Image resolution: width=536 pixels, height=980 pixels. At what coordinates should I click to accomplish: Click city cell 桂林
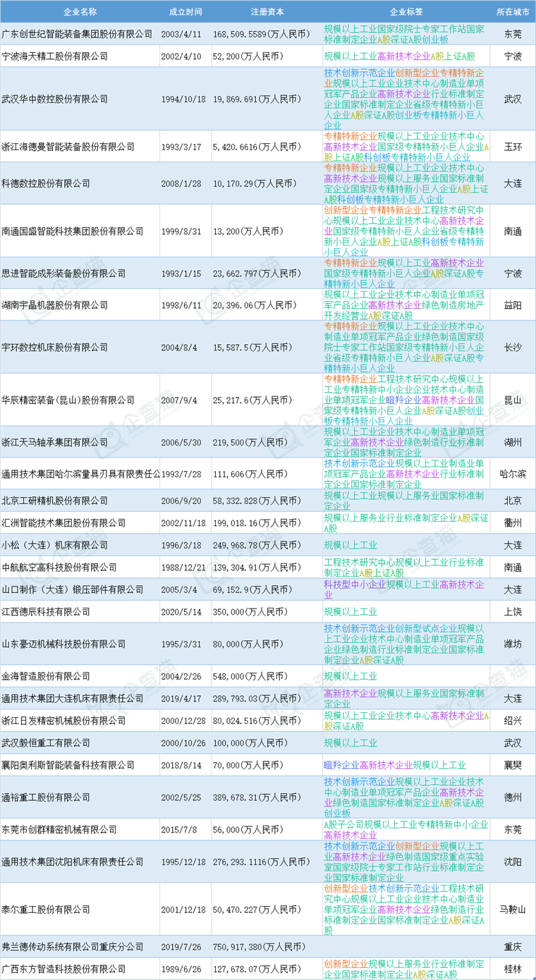coord(513,969)
